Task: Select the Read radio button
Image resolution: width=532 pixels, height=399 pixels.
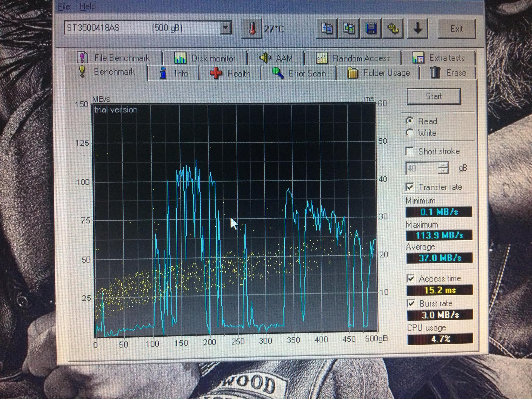Action: coord(410,121)
